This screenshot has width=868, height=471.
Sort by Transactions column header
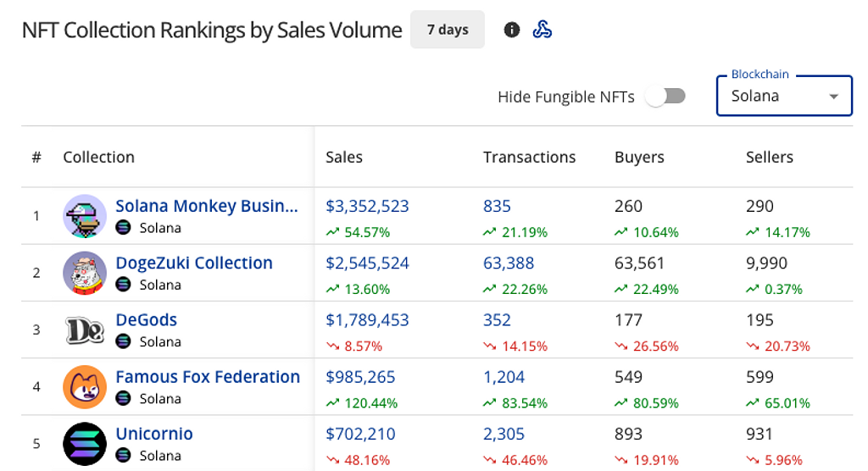tap(529, 157)
